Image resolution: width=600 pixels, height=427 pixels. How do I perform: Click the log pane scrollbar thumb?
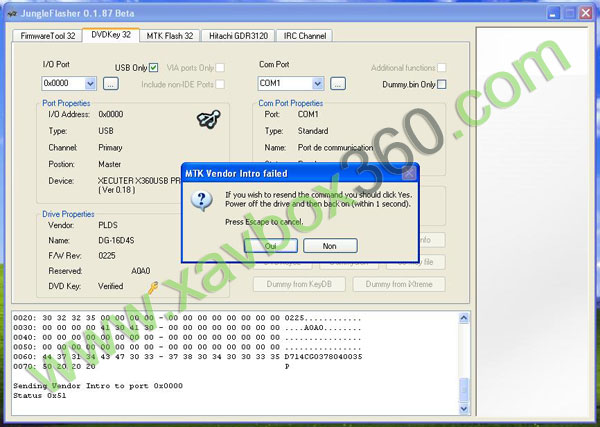click(x=464, y=390)
